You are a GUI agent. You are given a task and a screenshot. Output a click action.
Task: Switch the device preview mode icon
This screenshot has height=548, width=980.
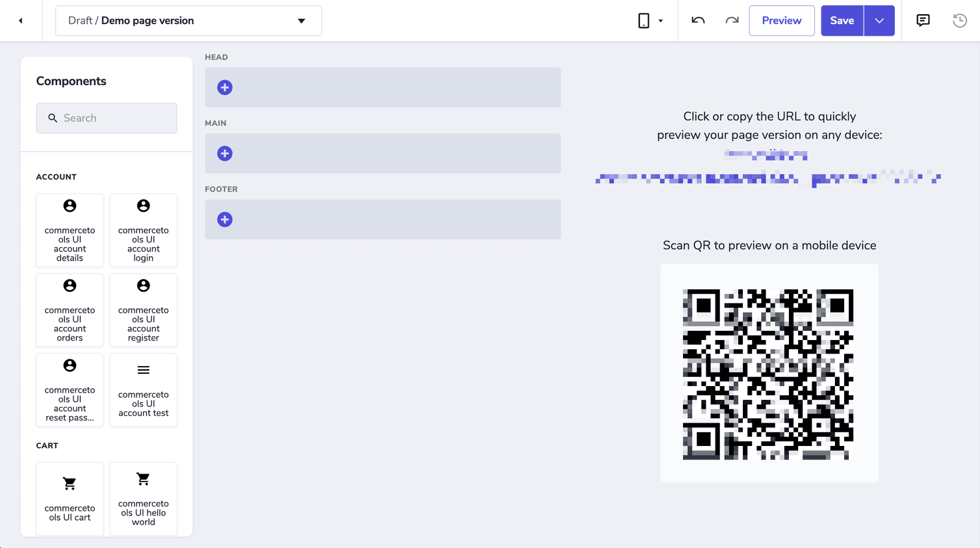point(643,20)
